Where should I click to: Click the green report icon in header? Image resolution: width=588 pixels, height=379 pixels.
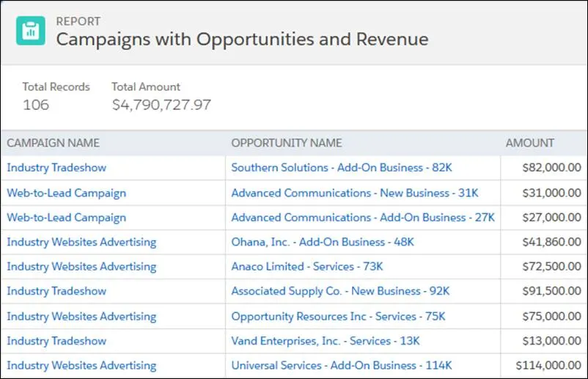coord(31,31)
